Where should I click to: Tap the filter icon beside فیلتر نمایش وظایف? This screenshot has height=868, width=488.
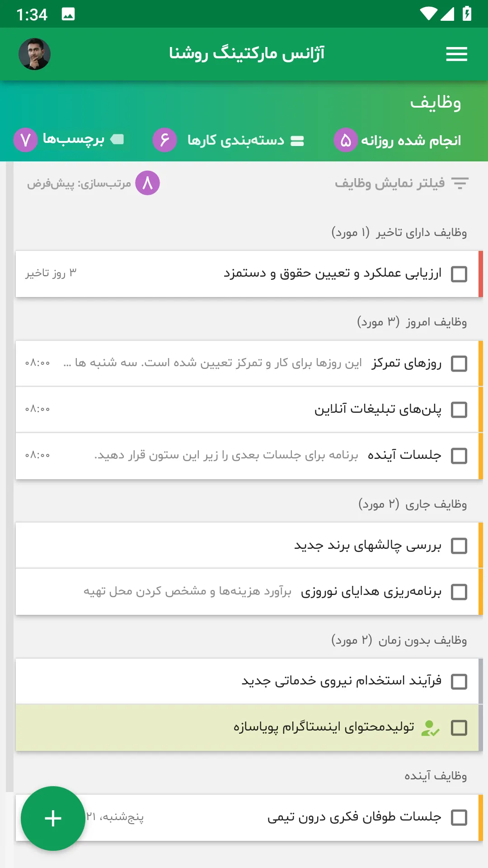tap(460, 184)
